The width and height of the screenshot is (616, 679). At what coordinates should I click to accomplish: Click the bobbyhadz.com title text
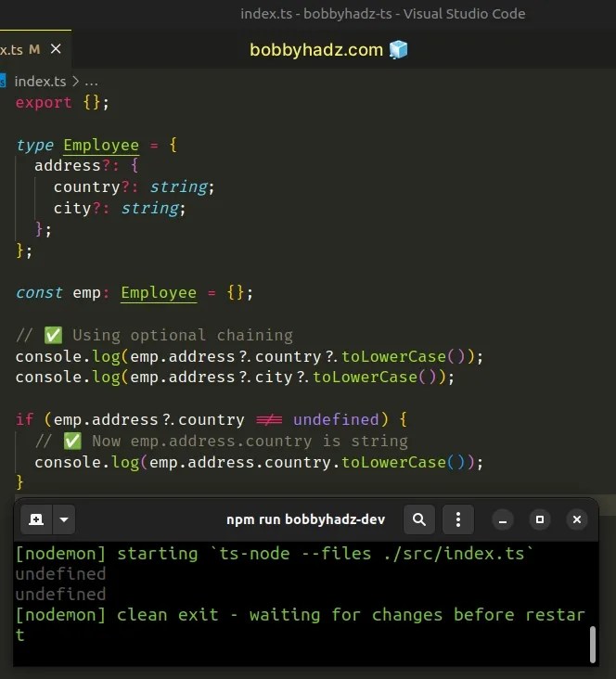(x=316, y=50)
